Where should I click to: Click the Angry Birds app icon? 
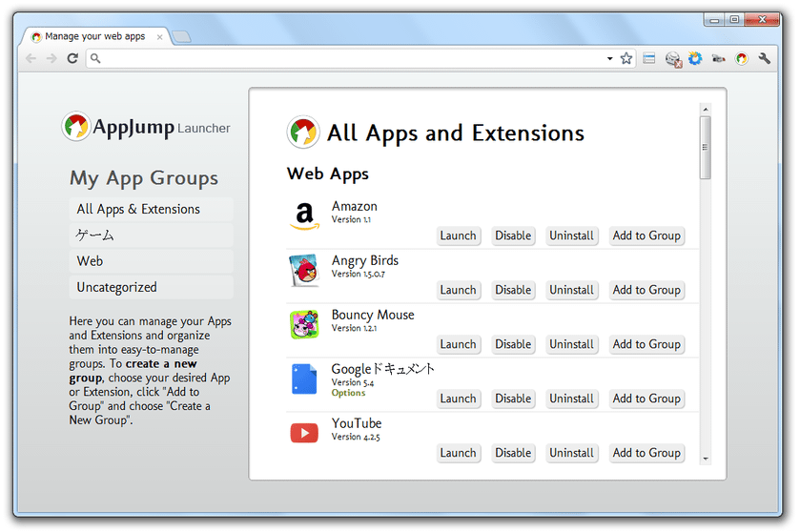[304, 270]
